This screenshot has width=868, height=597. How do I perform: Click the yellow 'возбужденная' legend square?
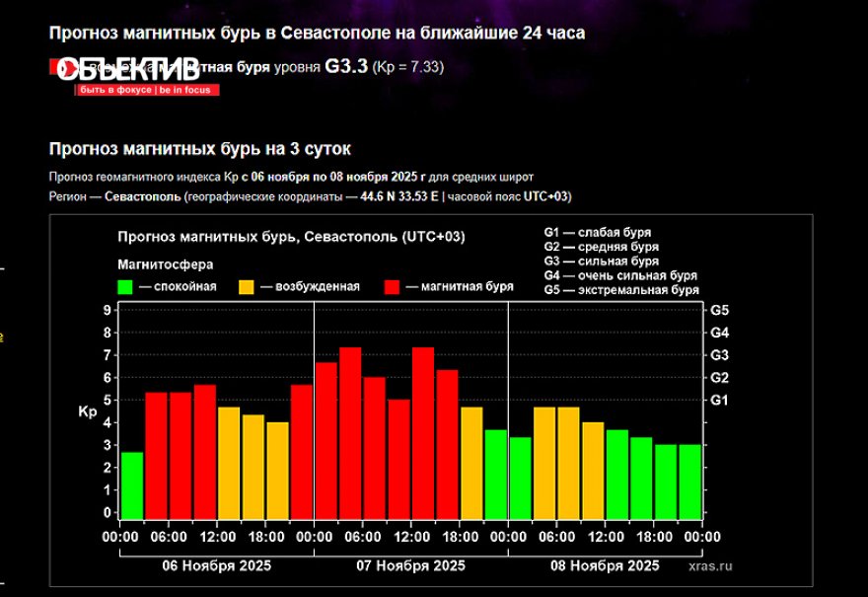(247, 286)
